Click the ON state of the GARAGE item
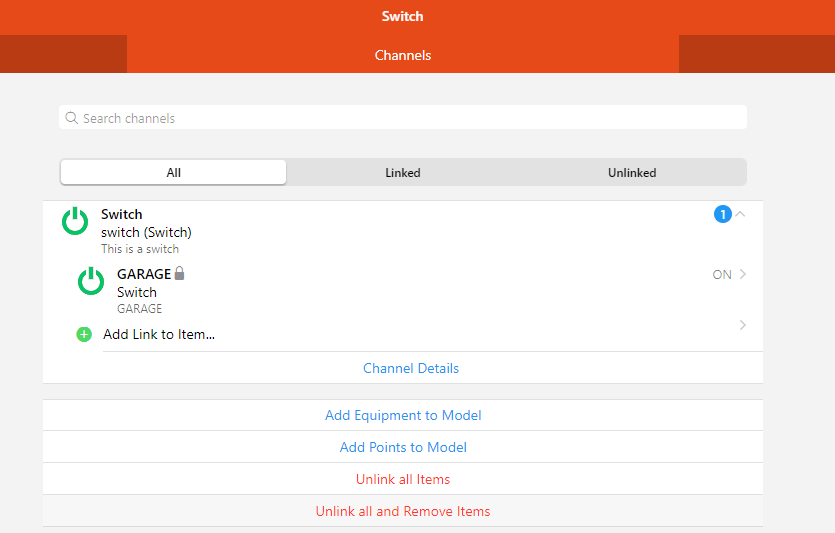The image size is (835, 533). pyautogui.click(x=721, y=275)
